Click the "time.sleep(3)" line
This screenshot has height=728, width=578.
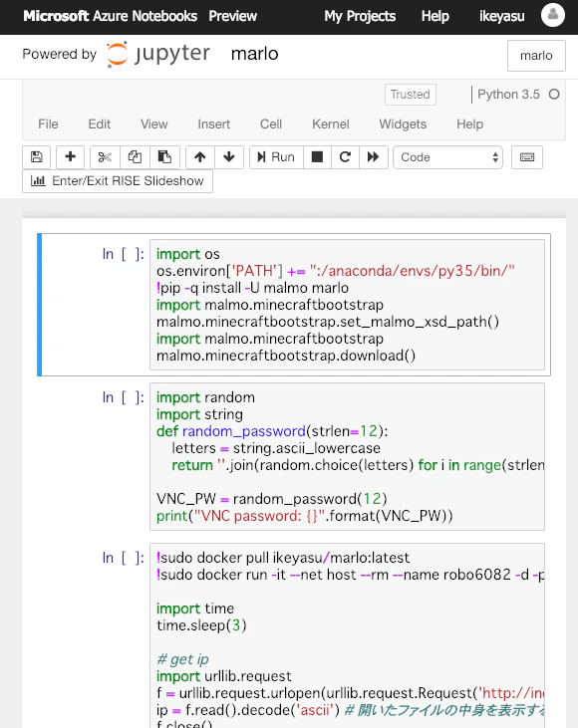click(201, 625)
